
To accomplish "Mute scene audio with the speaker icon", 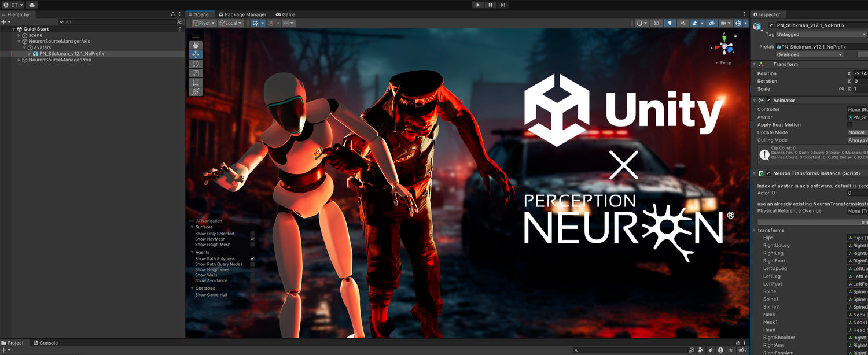I will click(683, 23).
